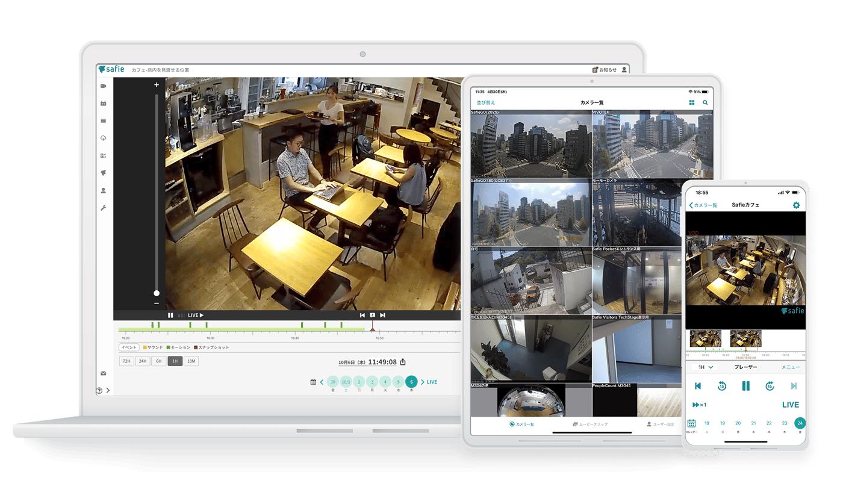Expand the laptop sidebar with the chevron
This screenshot has width=843, height=504.
(108, 391)
